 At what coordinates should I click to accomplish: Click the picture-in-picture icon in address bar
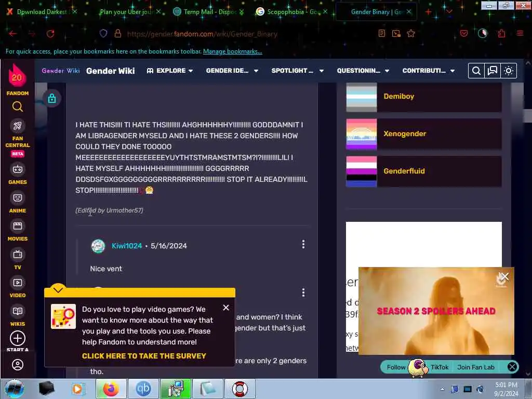click(x=396, y=33)
